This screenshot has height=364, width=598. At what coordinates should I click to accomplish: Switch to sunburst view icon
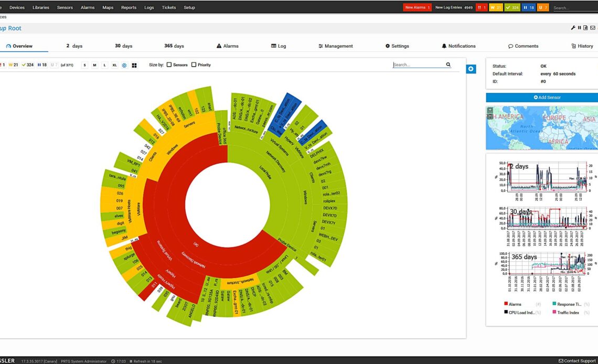point(124,65)
